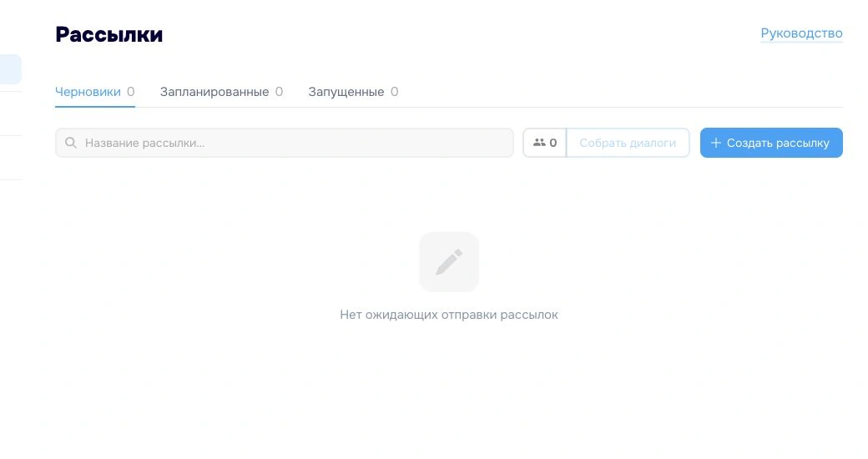Click the people counter showing 0

(545, 143)
